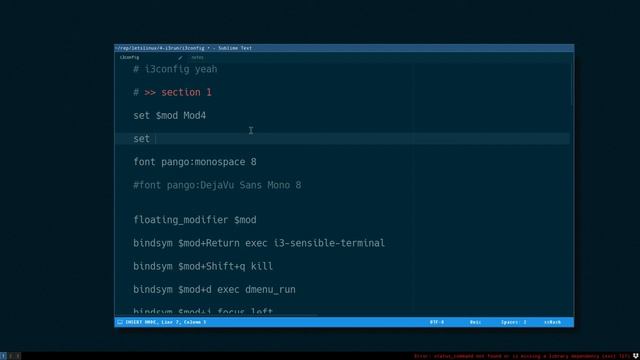
Task: Click the unsaved-changes pencil icon on the i3config tab
Action: click(180, 58)
